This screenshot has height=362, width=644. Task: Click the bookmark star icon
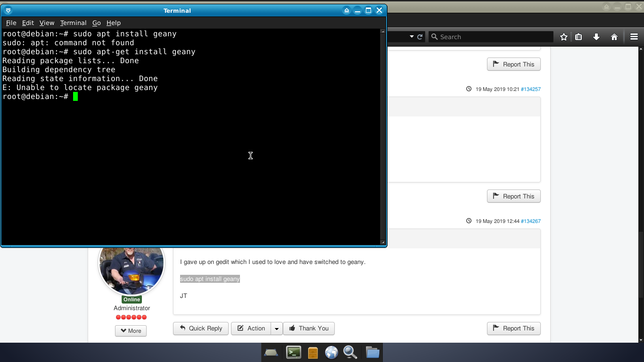point(563,37)
